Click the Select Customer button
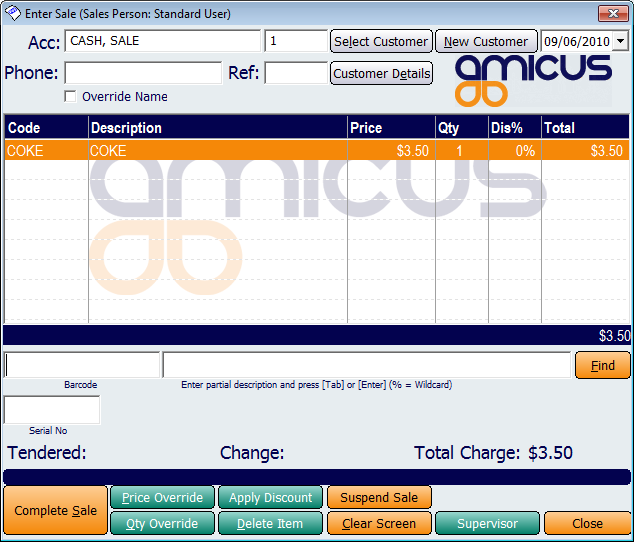 point(381,41)
